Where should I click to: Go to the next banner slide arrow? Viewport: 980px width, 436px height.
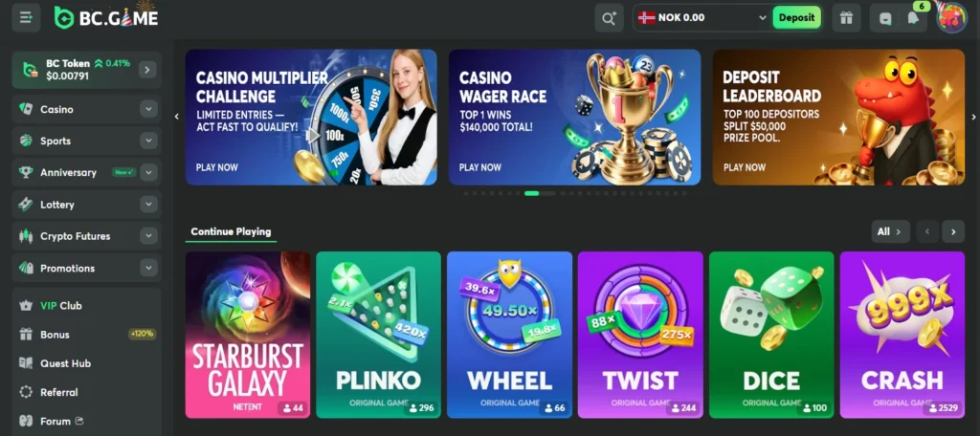coord(973,117)
